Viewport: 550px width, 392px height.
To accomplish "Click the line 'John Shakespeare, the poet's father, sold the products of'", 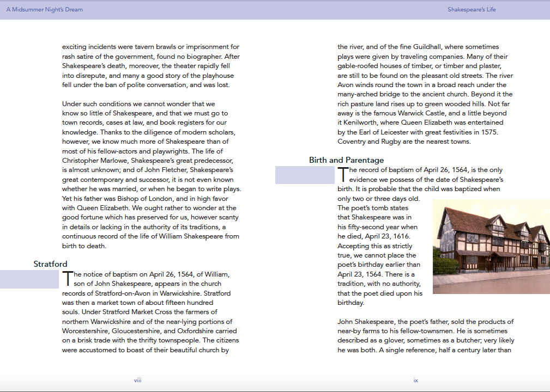I will coord(426,322).
